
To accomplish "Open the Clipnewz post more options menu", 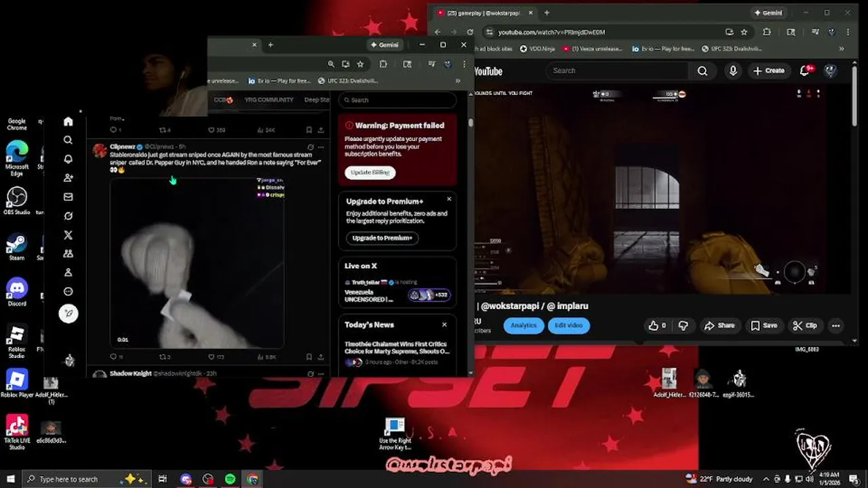I will point(321,146).
